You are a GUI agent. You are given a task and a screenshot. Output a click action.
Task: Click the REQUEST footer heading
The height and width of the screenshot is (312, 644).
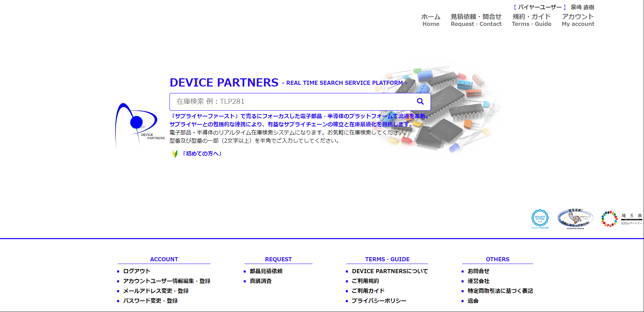[278, 259]
